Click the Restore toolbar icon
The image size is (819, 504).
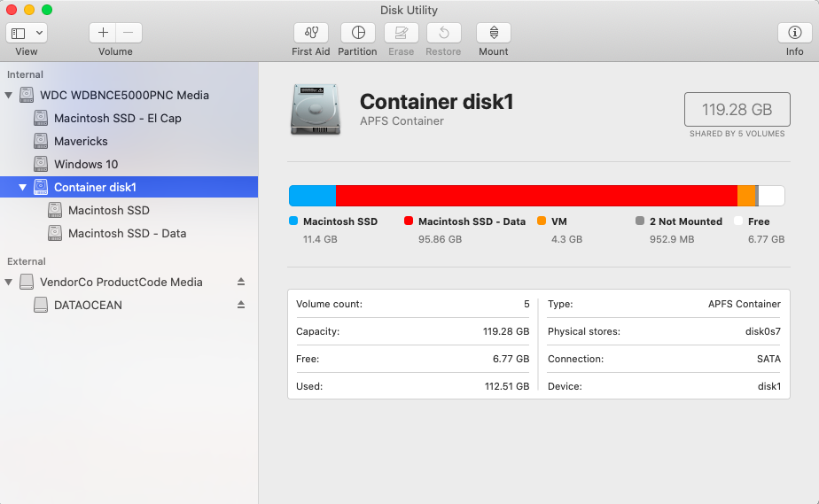(x=443, y=33)
